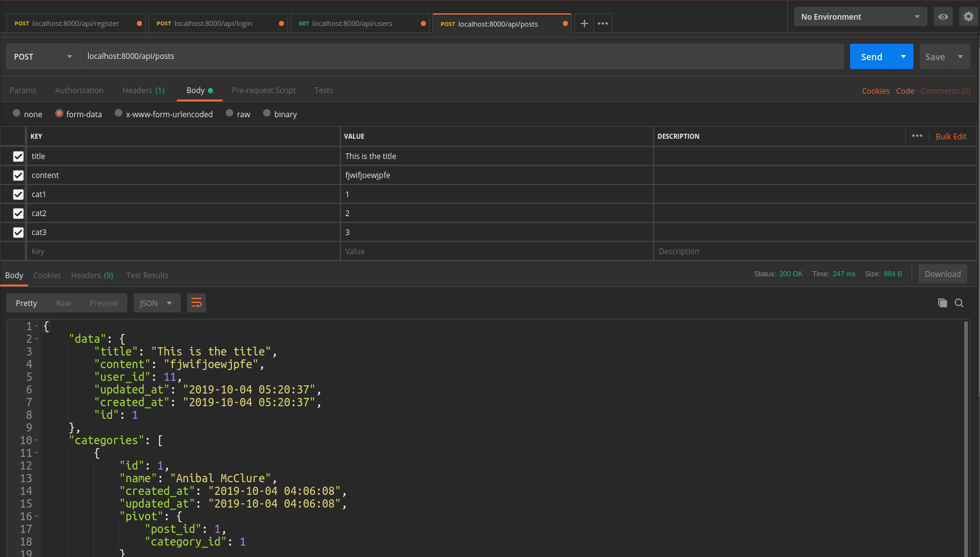Open the JSON response format dropdown
This screenshot has width=980, height=557.
pos(157,303)
